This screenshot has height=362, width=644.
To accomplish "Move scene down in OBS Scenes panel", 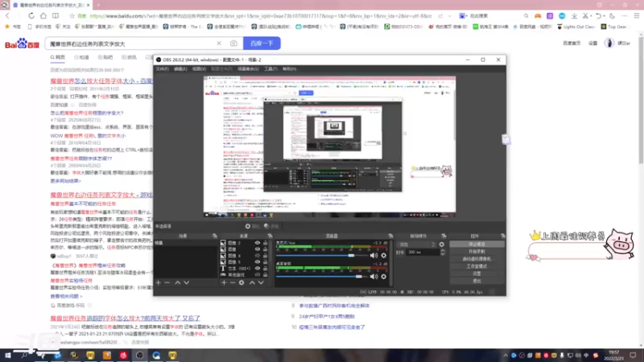I will pyautogui.click(x=187, y=282).
